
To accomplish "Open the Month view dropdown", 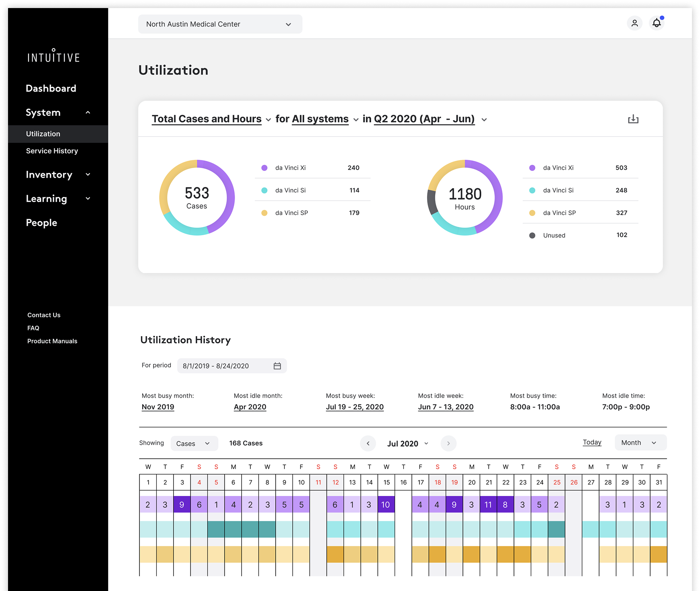I will (x=640, y=442).
